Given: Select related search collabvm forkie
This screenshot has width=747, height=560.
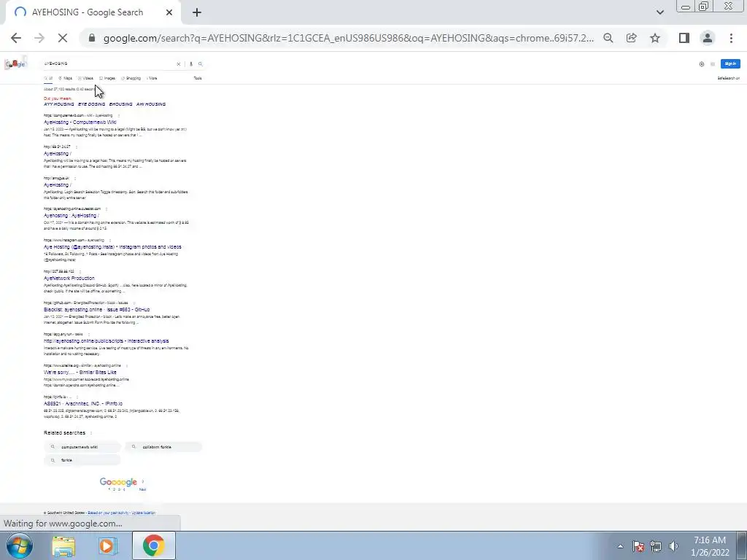Looking at the screenshot, I should (163, 447).
